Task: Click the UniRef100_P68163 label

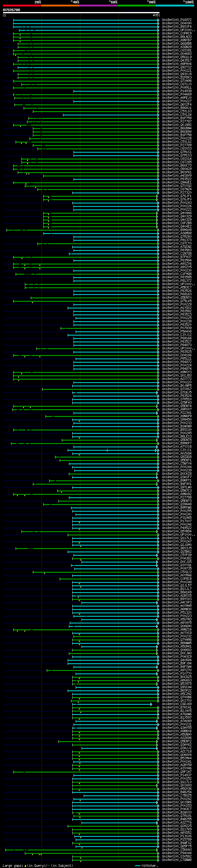Action: pyautogui.click(x=177, y=294)
